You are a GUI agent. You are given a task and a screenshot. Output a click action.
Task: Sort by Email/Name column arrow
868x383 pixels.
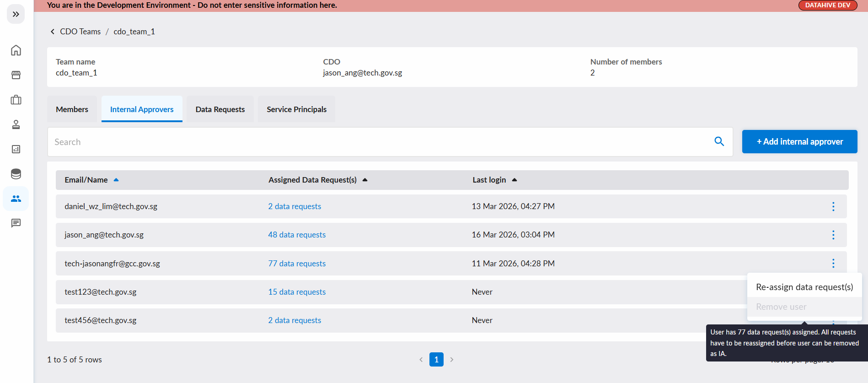(116, 180)
